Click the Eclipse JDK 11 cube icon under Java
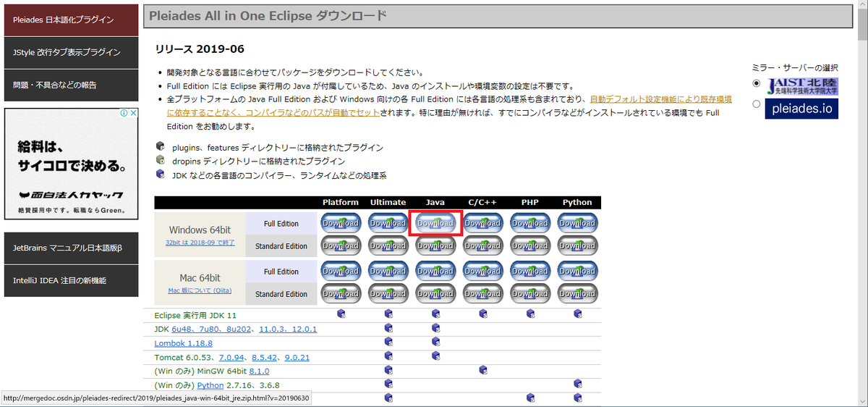 pyautogui.click(x=436, y=314)
